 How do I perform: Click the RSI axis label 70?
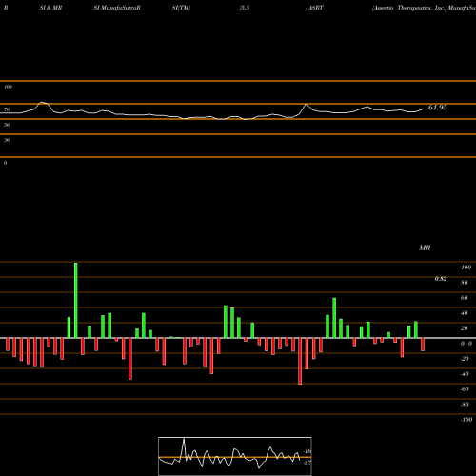click(x=7, y=109)
